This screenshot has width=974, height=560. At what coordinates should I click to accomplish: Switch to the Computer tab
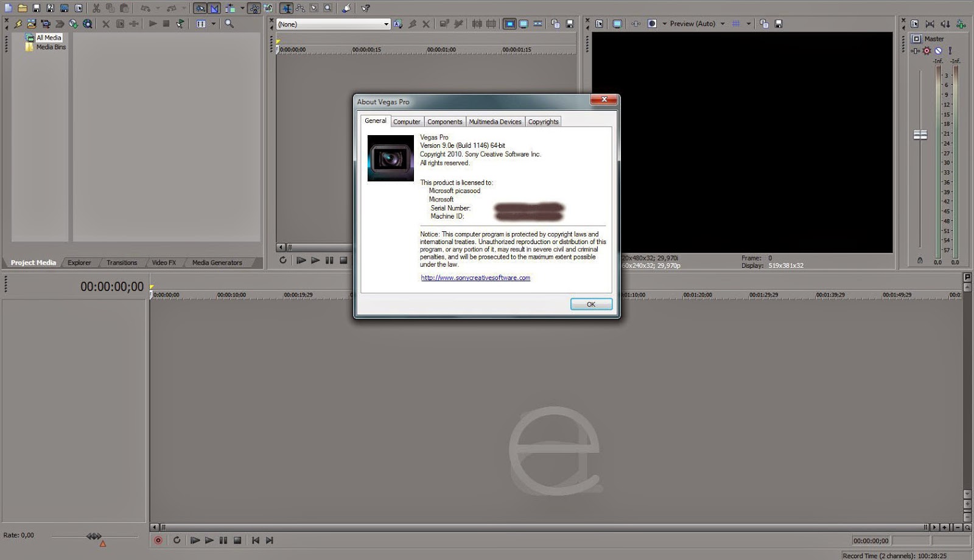[x=407, y=122]
